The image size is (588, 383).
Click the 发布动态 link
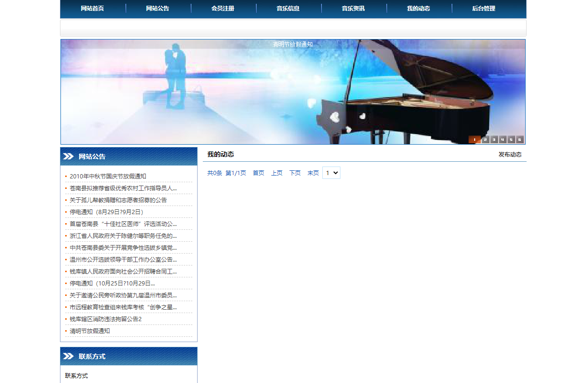click(x=509, y=154)
